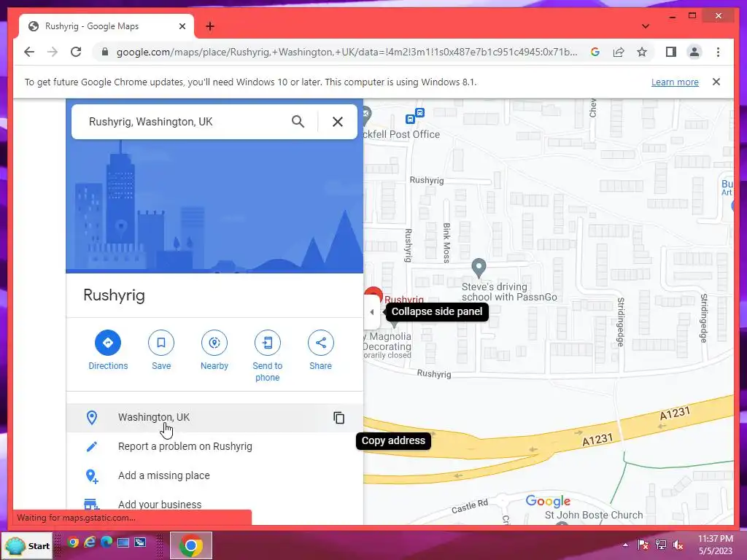Share this page via the address bar icon
The image size is (747, 560).
(x=619, y=52)
